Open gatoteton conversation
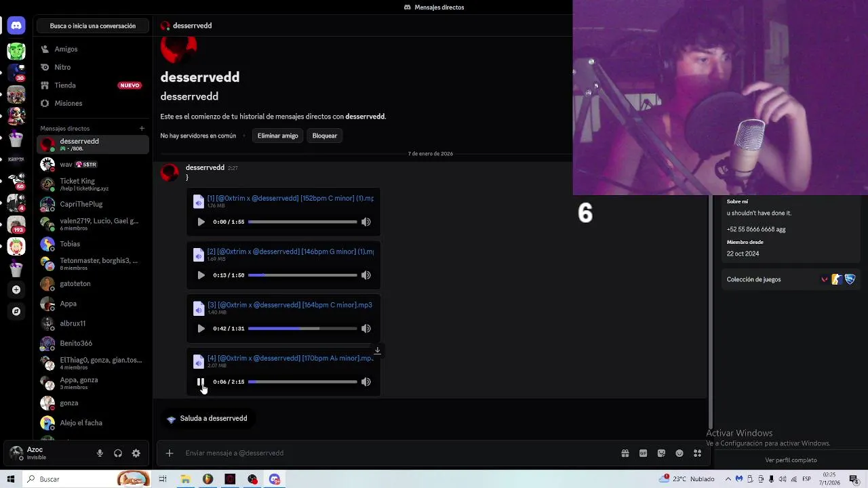 point(93,283)
